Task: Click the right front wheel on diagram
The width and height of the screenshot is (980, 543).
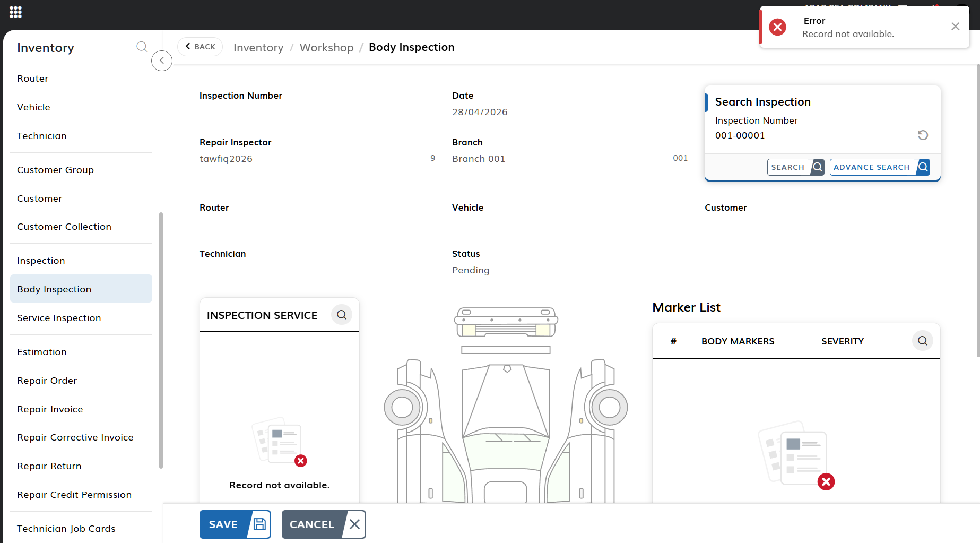Action: coord(609,407)
